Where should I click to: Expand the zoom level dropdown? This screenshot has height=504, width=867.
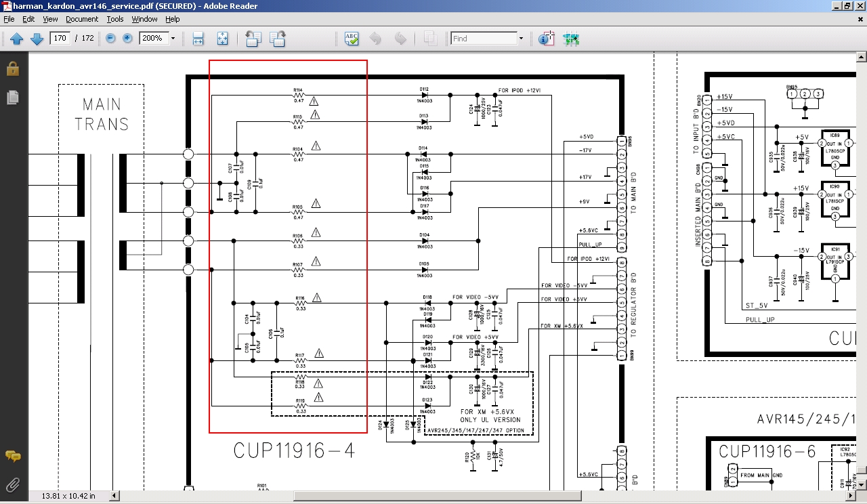click(x=173, y=39)
